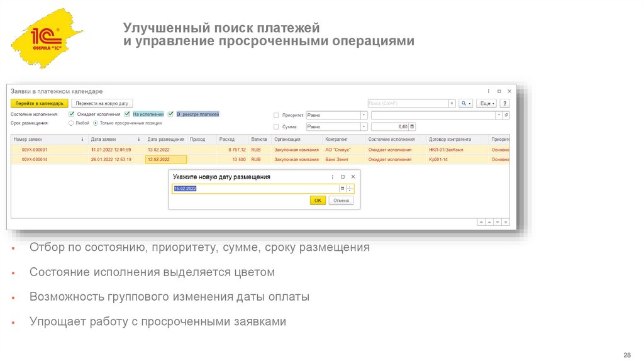
Task: Enable the 'Приоритет' filter checkbox
Action: coord(277,115)
